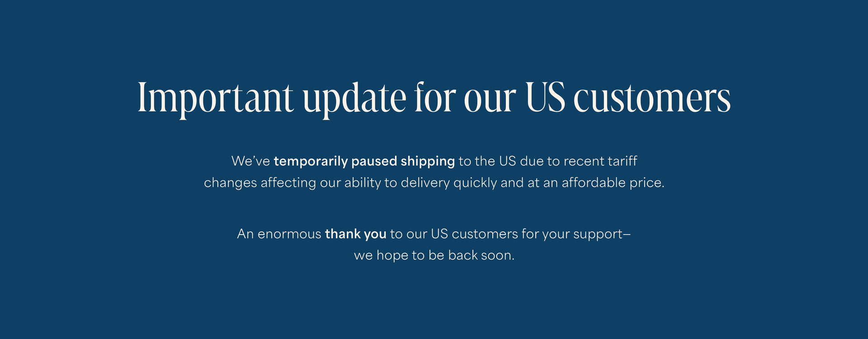The image size is (868, 339).
Task: Click "US customers" in the thank-you paragraph
Action: (474, 234)
